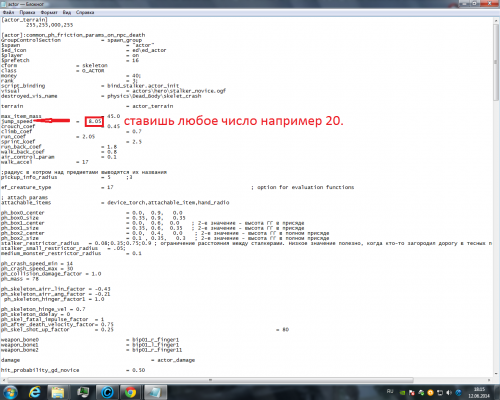Open the Формат menu

click(x=49, y=12)
